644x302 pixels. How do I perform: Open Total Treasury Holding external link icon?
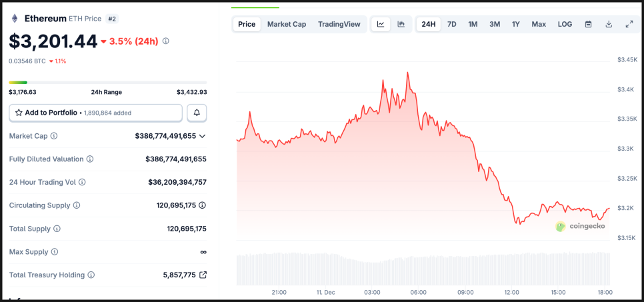click(203, 275)
